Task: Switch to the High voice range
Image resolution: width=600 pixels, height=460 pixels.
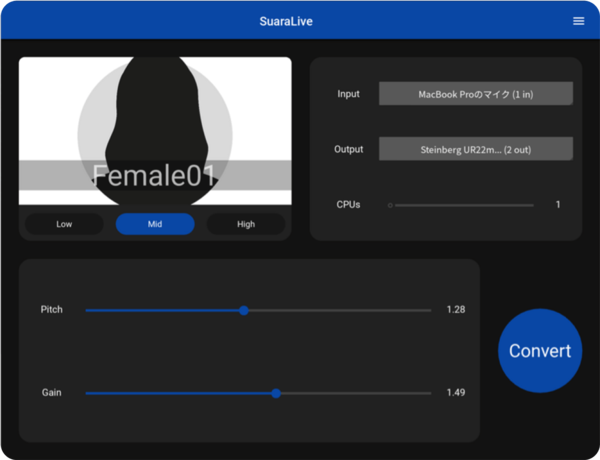Action: [246, 224]
